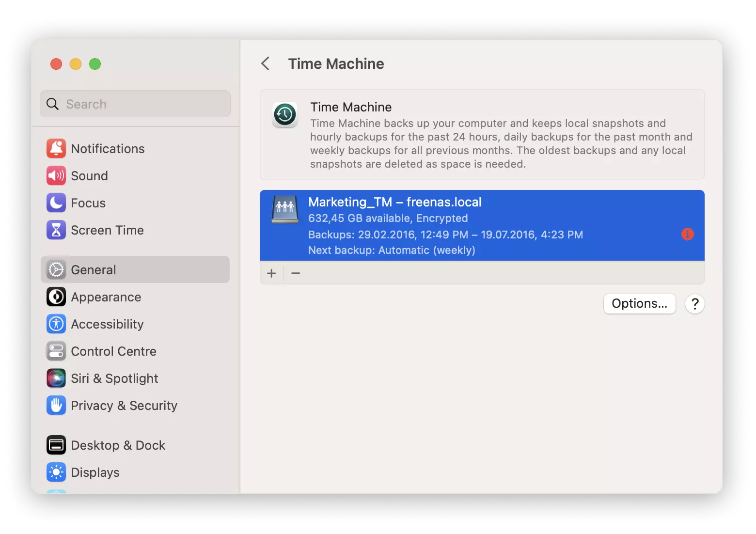Click the Time Machine description heading
The width and height of the screenshot is (756, 534).
click(x=351, y=107)
